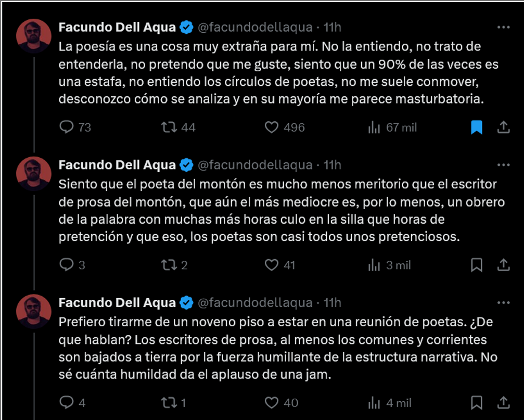The height and width of the screenshot is (420, 524).
Task: Share the third tweet about reunión de poetas
Action: (503, 402)
